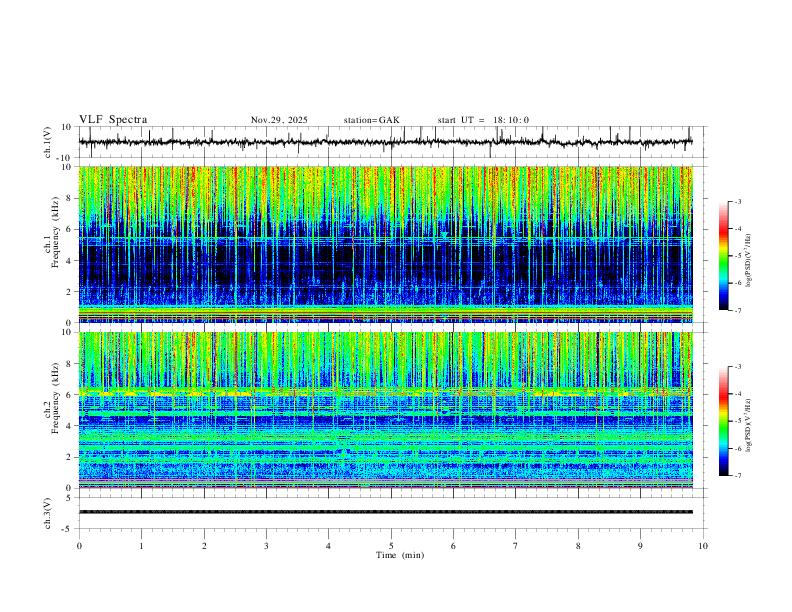Viewport: 792px width, 612px height.
Task: Click the ch.1 voltage waveform trace
Action: [385, 142]
